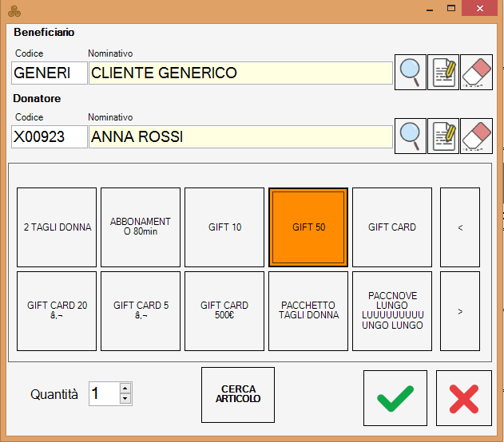Pick the 2 TAGLI DONNA tile
This screenshot has height=442, width=504.
pyautogui.click(x=57, y=227)
